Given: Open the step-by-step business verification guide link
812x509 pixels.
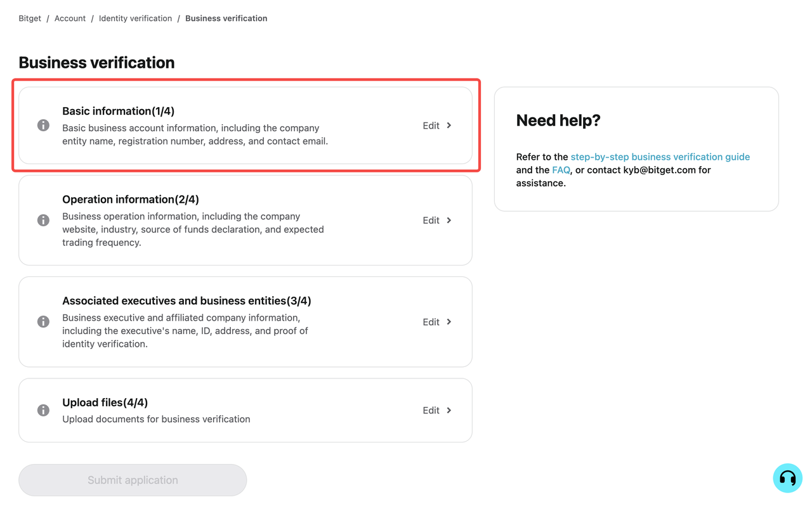Looking at the screenshot, I should tap(660, 157).
